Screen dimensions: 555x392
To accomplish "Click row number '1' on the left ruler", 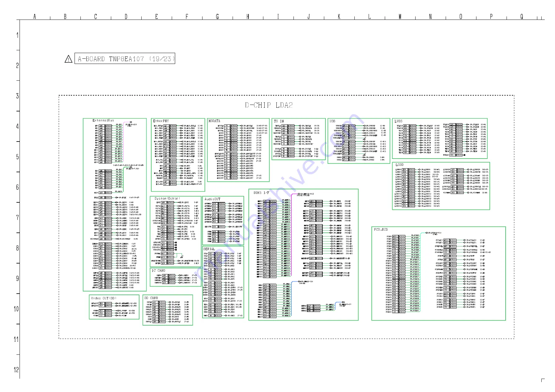I will [x=17, y=35].
